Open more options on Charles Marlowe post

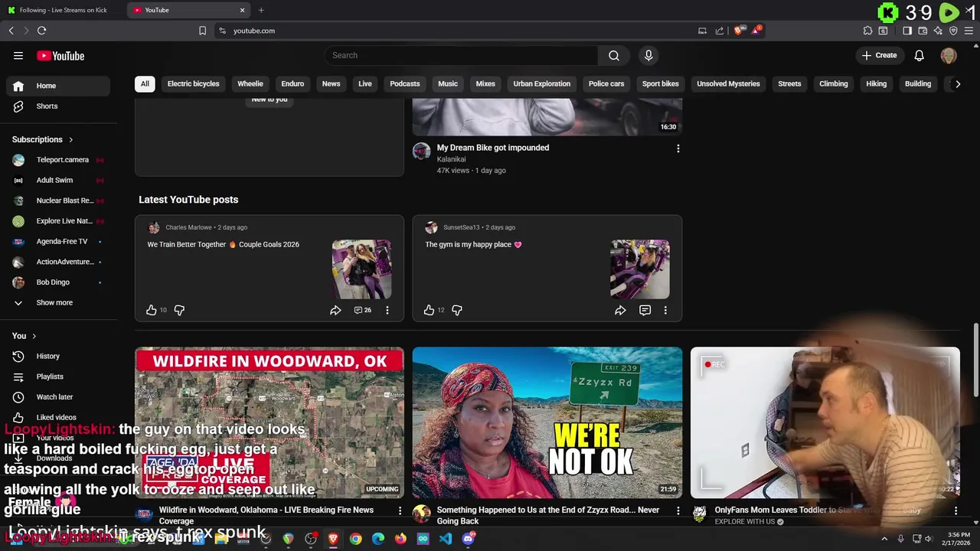tap(387, 310)
